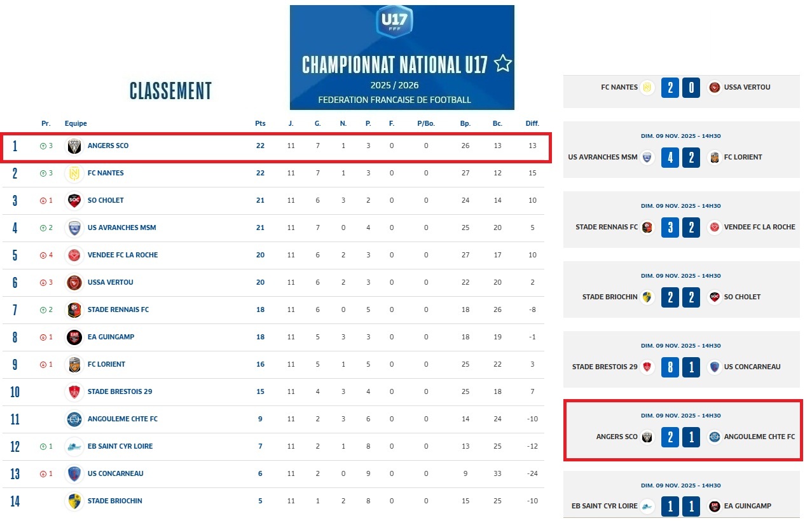Click the US Avranches MSM crest in standings
812x530 pixels.
(74, 228)
